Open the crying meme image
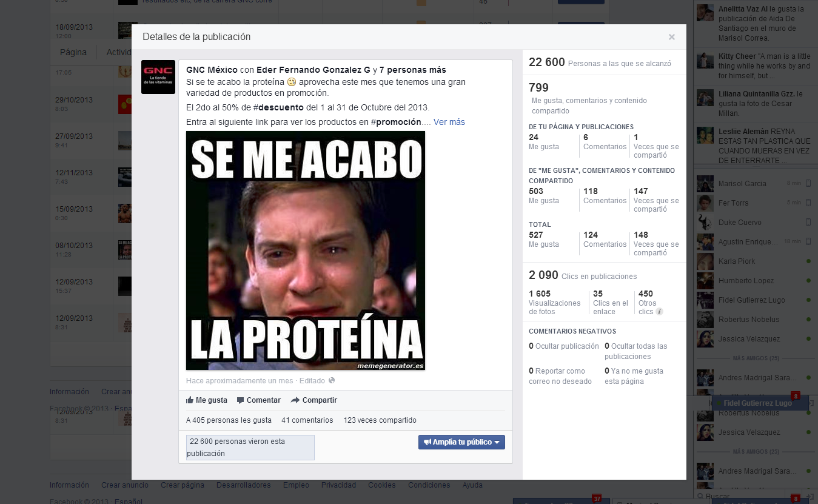The height and width of the screenshot is (504, 818). (x=305, y=250)
